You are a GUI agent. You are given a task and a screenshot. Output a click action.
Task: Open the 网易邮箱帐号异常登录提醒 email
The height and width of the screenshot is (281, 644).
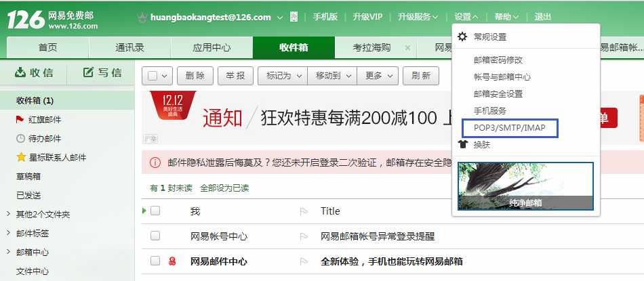tap(378, 236)
